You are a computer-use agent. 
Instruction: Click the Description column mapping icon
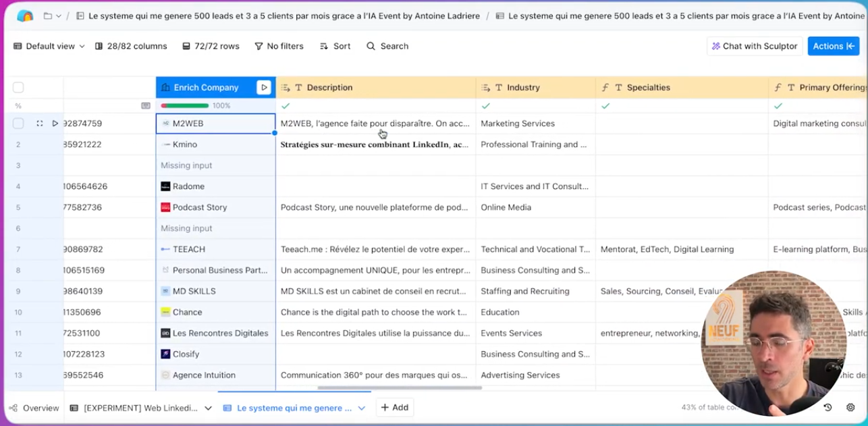point(286,87)
